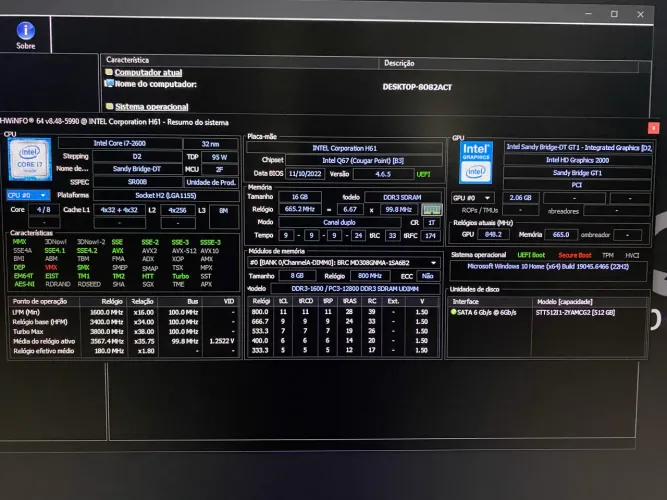Expand the memory module BANK 0 dropdown
The width and height of the screenshot is (667, 500).
coord(433,263)
